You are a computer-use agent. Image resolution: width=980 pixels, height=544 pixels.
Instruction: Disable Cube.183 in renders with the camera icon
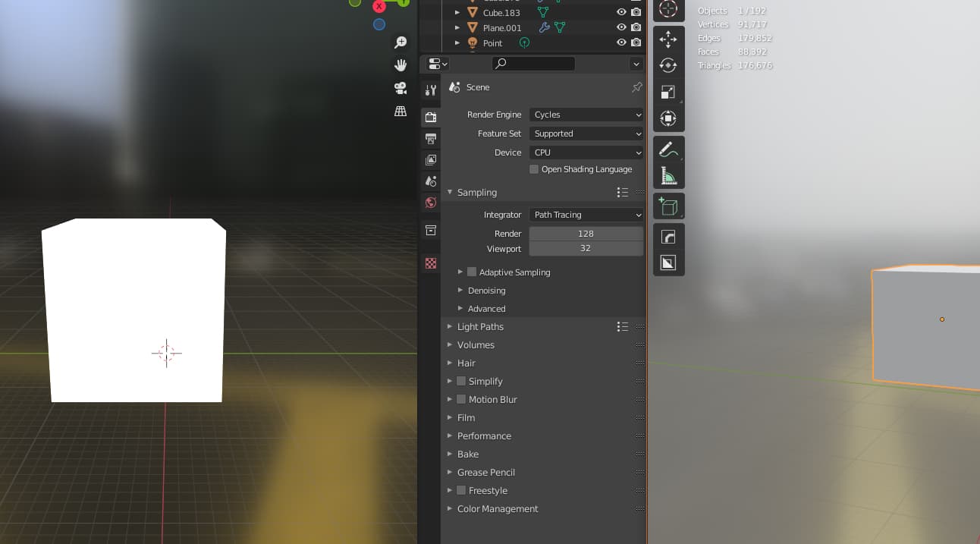(636, 12)
